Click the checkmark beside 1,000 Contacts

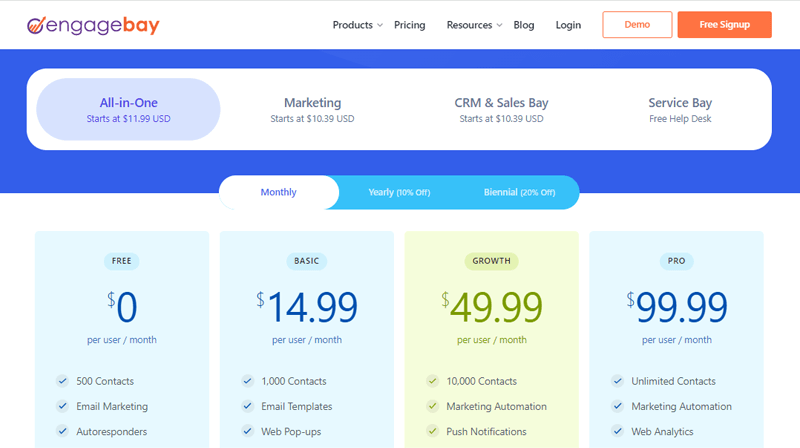coord(247,381)
